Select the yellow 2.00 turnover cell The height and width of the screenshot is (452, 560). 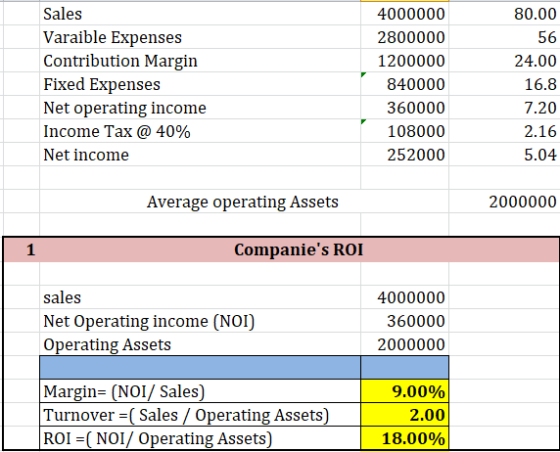(405, 415)
